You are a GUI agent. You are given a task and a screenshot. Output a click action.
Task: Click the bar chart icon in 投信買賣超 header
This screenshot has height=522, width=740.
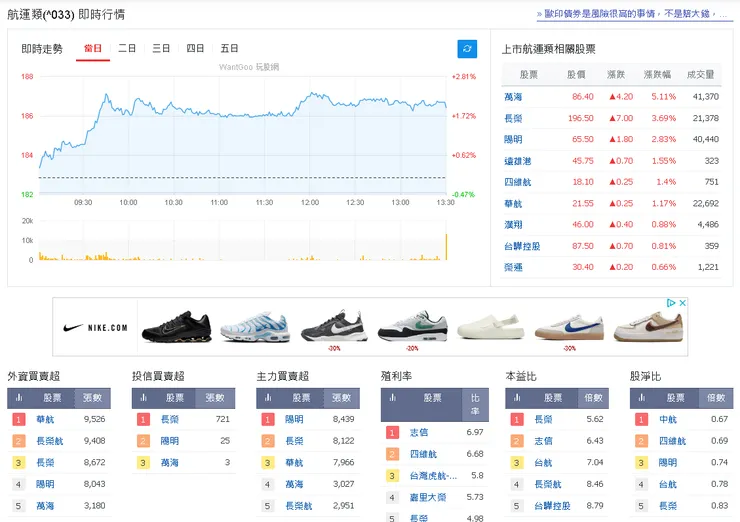[x=143, y=398]
